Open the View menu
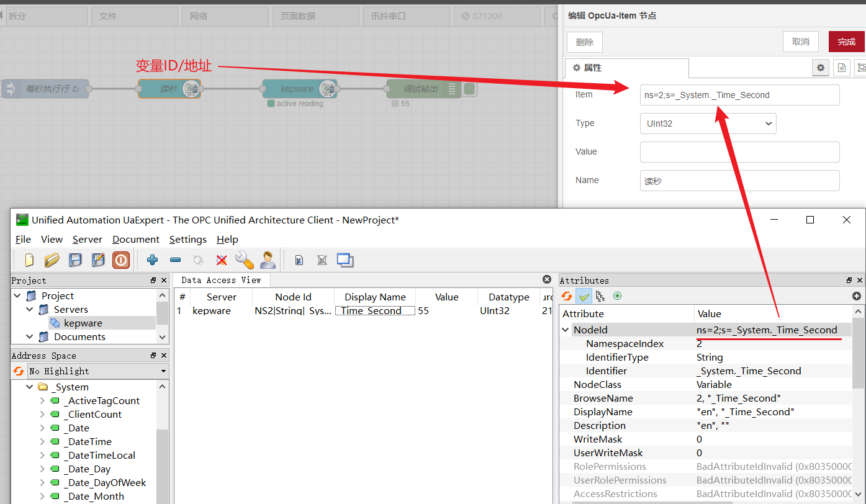Viewport: 866px width, 504px height. (52, 240)
